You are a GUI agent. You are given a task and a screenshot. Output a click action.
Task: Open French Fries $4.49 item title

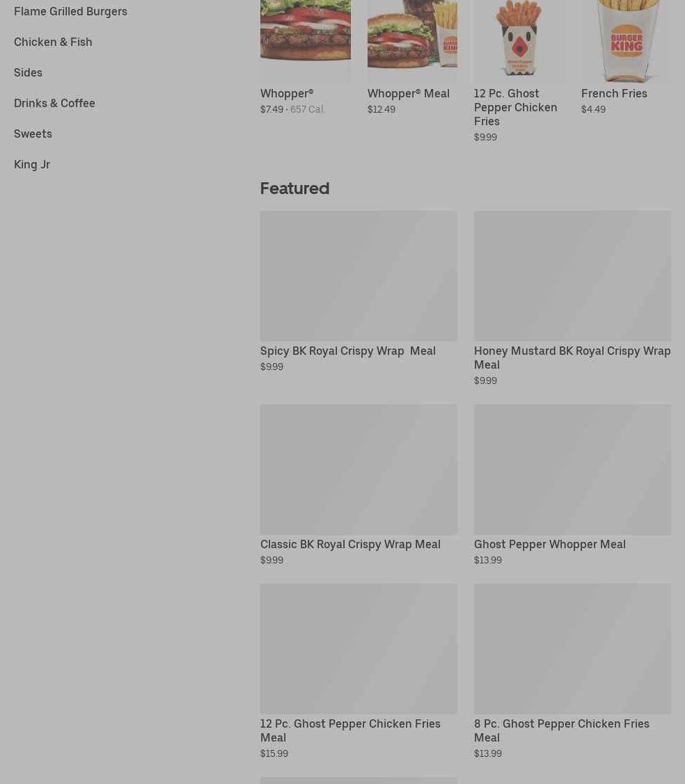(x=614, y=93)
